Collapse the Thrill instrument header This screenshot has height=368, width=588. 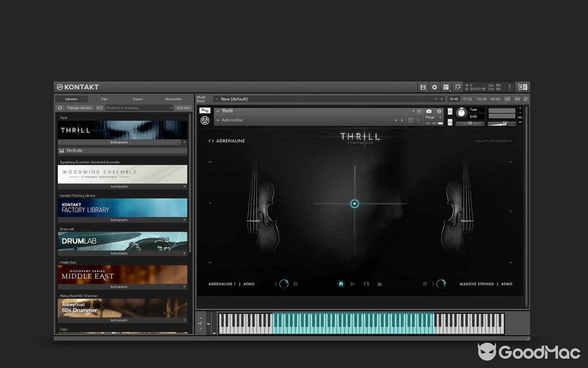click(x=219, y=111)
